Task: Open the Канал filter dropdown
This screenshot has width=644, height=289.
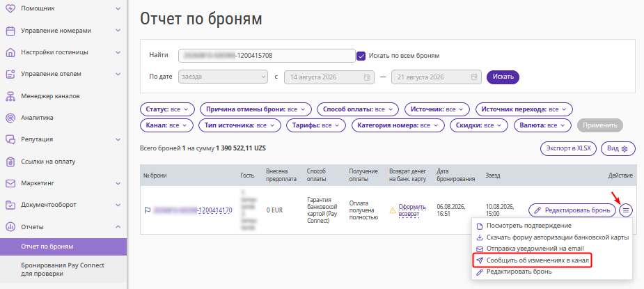Action: point(166,125)
